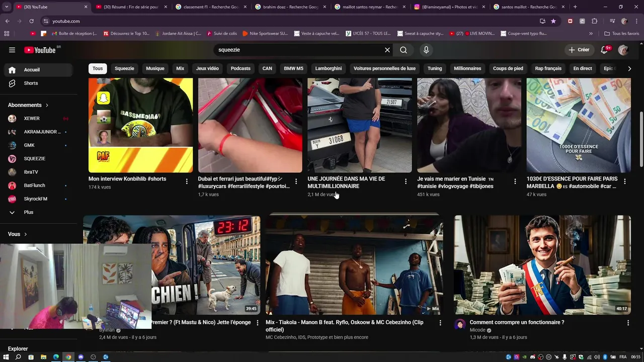The height and width of the screenshot is (362, 644).
Task: Open the options menu for Comment corrompre un fonctionnaire
Action: pos(628,323)
